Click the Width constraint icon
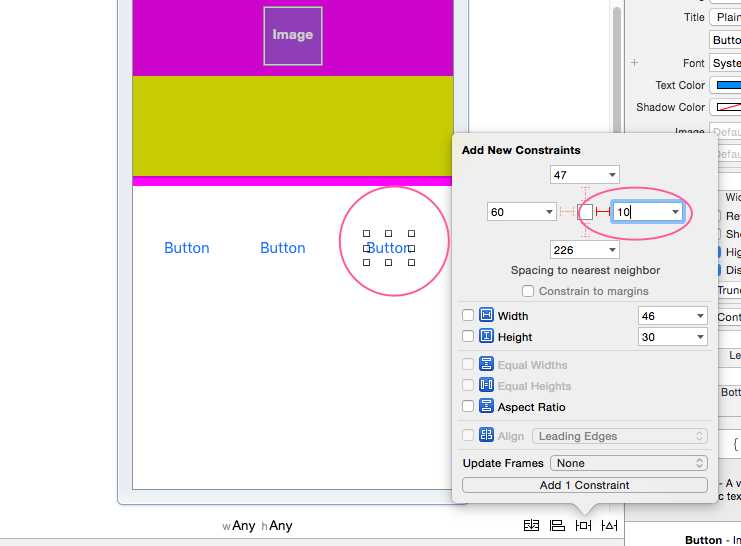This screenshot has width=741, height=546. tap(486, 315)
